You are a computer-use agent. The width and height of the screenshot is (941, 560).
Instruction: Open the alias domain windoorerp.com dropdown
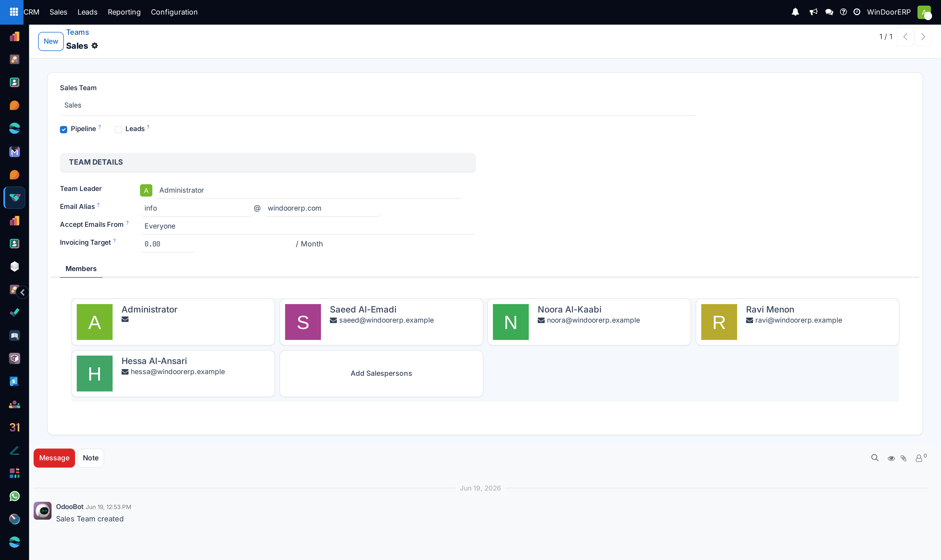point(322,208)
